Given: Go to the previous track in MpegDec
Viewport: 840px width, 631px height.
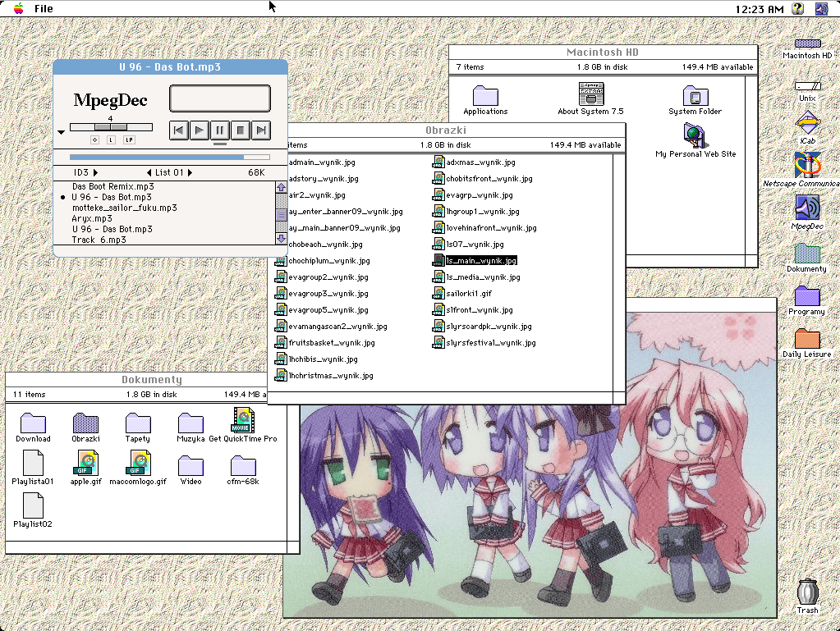Looking at the screenshot, I should coord(179,130).
